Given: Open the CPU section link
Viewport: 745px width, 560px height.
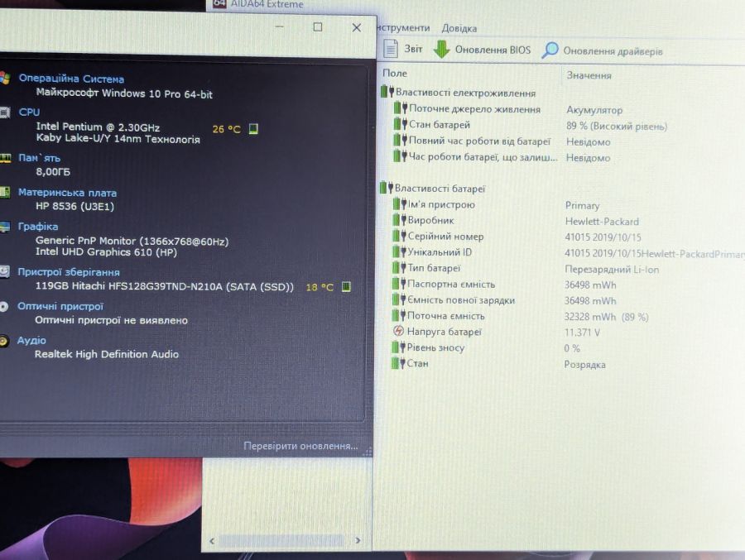Looking at the screenshot, I should pos(29,112).
